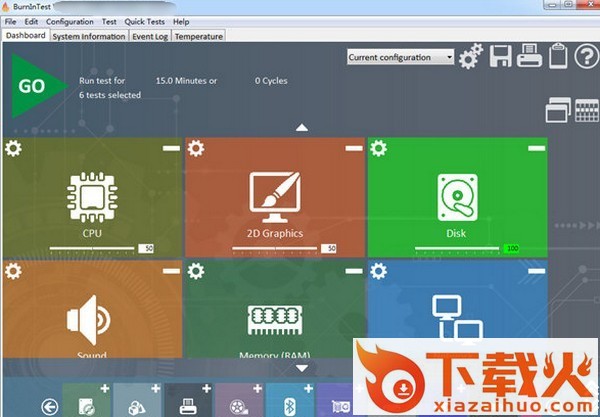Click the 6 tests selected text

tap(110, 95)
